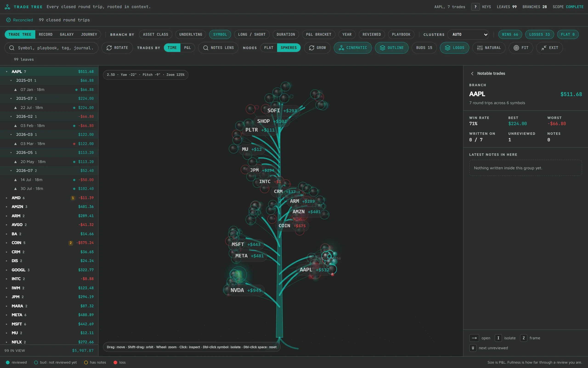Click the Cinematic tree icon
This screenshot has width=588, height=368.
pos(341,48)
